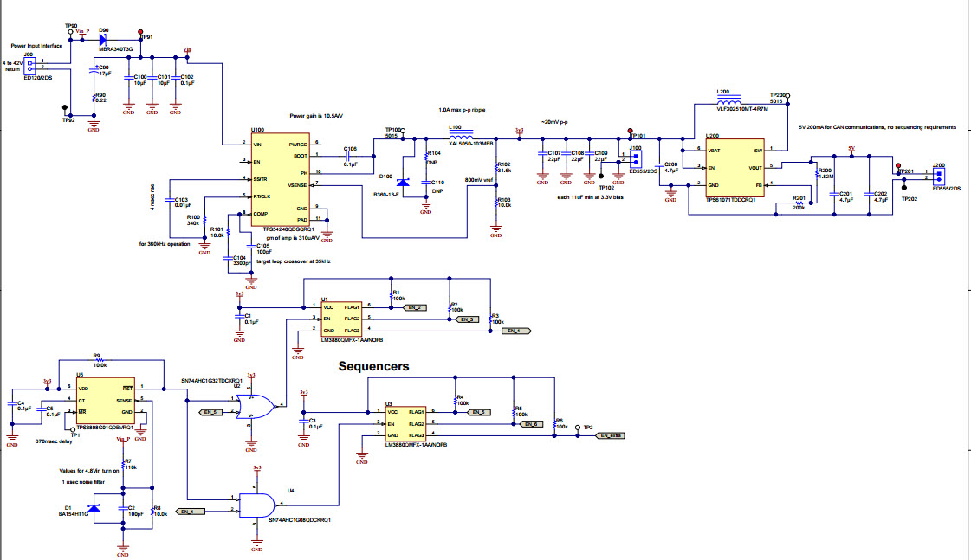Viewport: 971px width, 560px height.
Task: Click the Sequencers heading text
Action: pos(373,366)
